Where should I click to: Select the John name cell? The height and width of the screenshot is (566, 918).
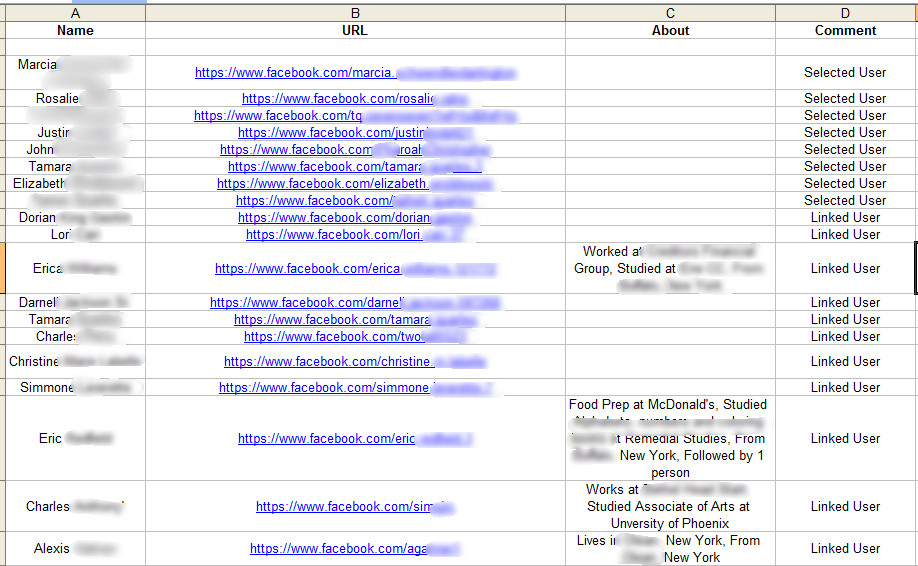76,149
